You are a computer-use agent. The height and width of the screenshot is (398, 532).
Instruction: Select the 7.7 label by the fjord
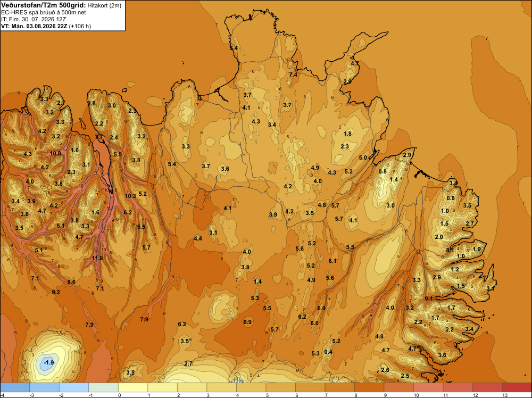tap(99, 137)
